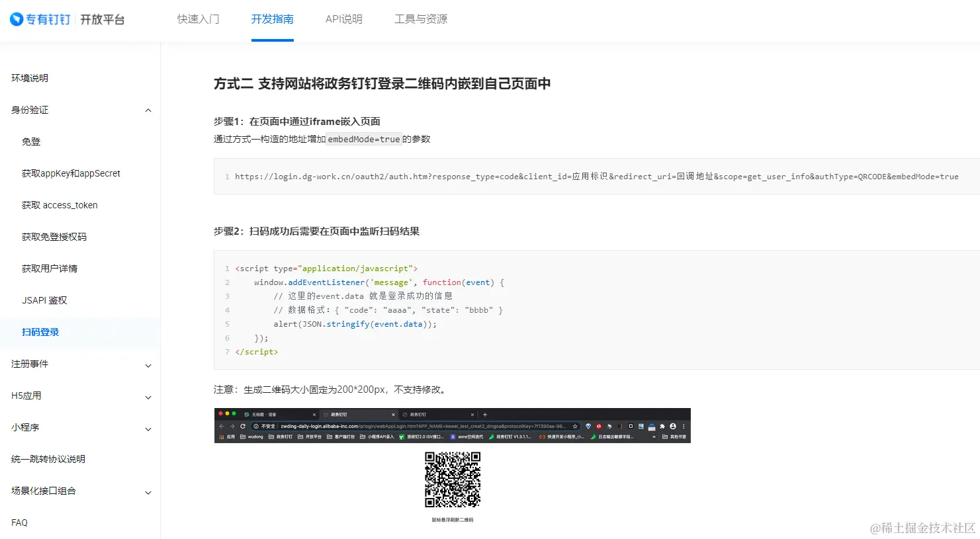Click the 鼠标悬浮刷新二维码 caption
This screenshot has width=980, height=539.
coord(453,520)
